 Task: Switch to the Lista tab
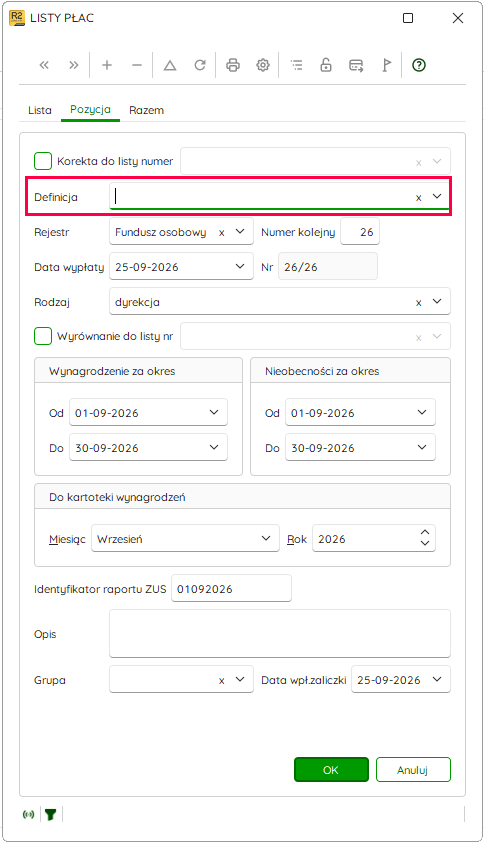40,110
